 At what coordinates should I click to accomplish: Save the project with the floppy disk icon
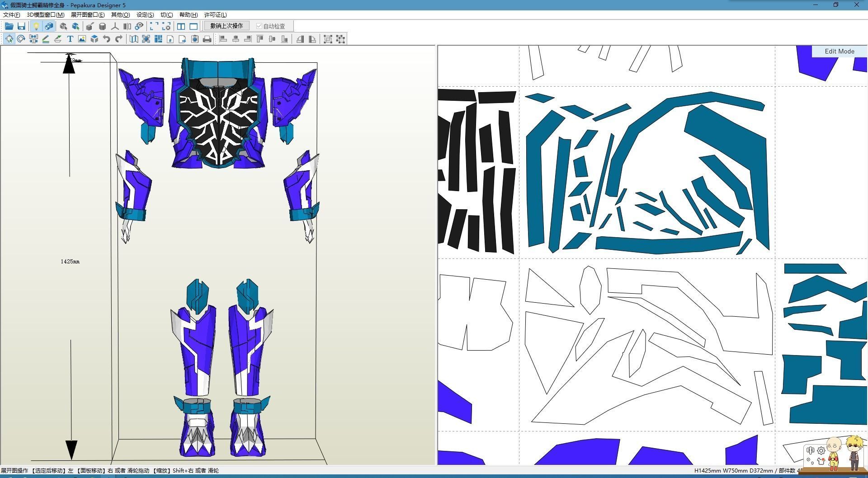(x=21, y=26)
